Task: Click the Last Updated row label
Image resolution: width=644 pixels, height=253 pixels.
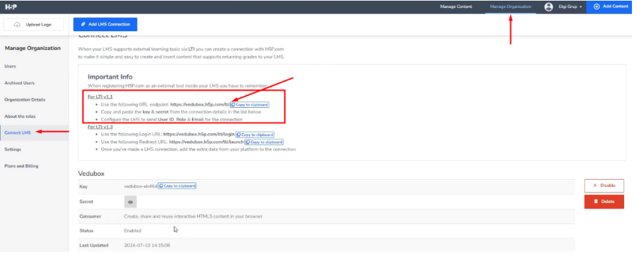Action: (x=94, y=245)
